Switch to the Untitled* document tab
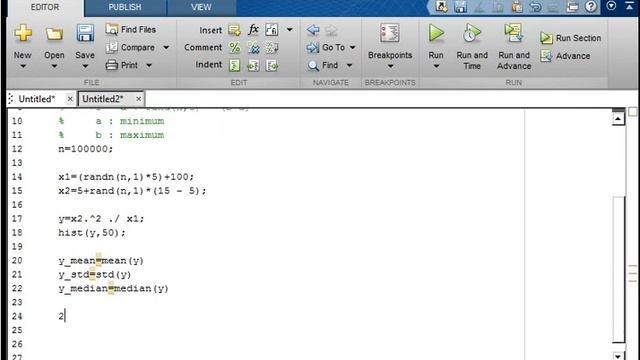Viewport: 640px width, 360px height. pyautogui.click(x=36, y=99)
